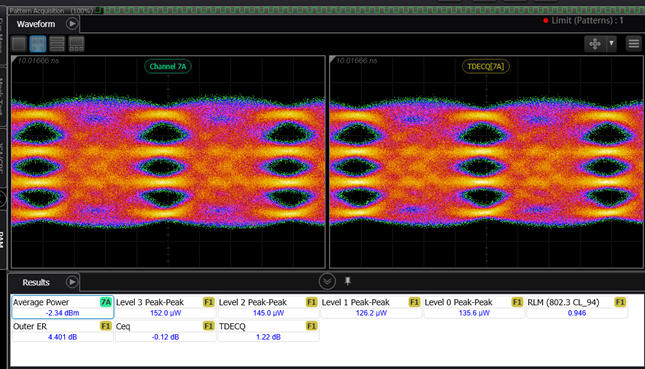Click the F1 badge on RLM measurement

coord(620,302)
